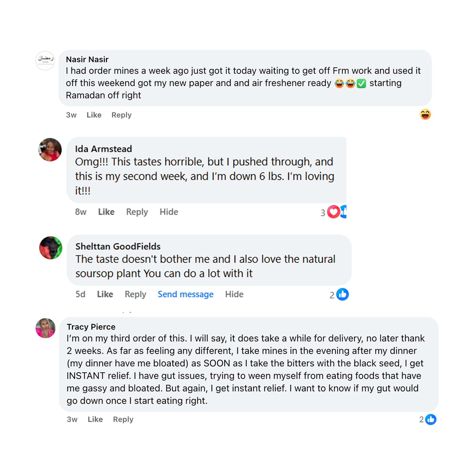Click the heart reaction on Ida's comment
Viewport: 476px width, 476px height.
pyautogui.click(x=333, y=212)
